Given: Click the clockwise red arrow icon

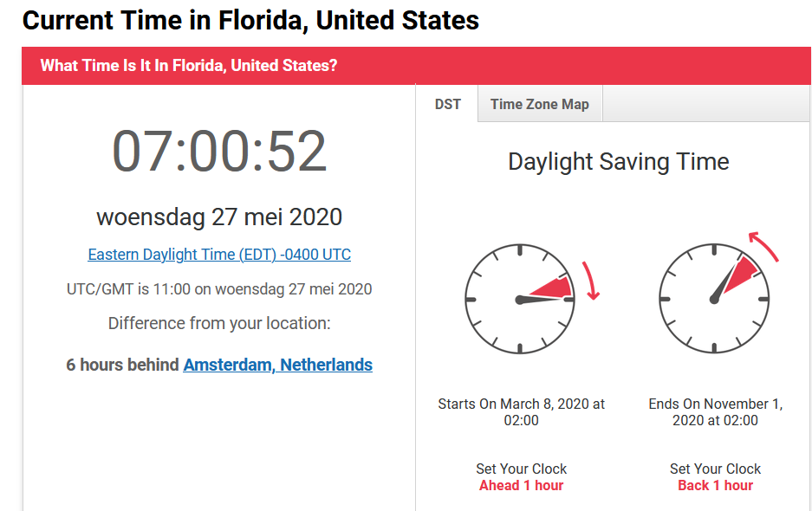Looking at the screenshot, I should [591, 281].
